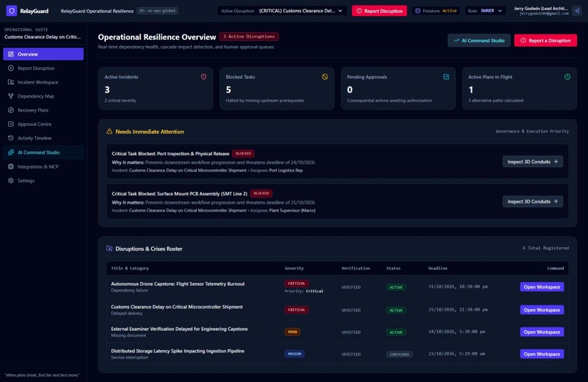Click the top bar Report Disruption button
The width and height of the screenshot is (588, 382).
click(x=379, y=11)
